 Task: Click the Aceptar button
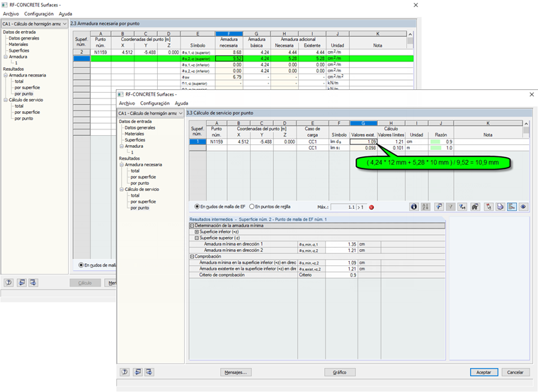coord(483,372)
